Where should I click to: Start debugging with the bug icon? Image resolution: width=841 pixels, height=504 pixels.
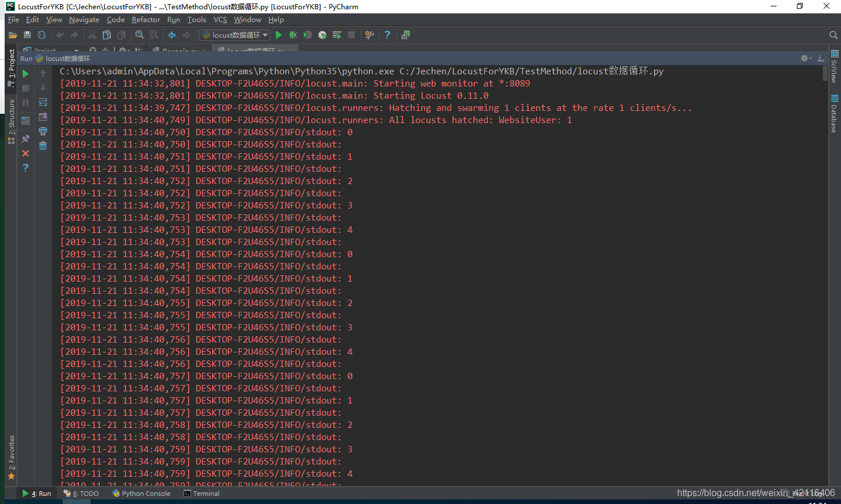(293, 35)
